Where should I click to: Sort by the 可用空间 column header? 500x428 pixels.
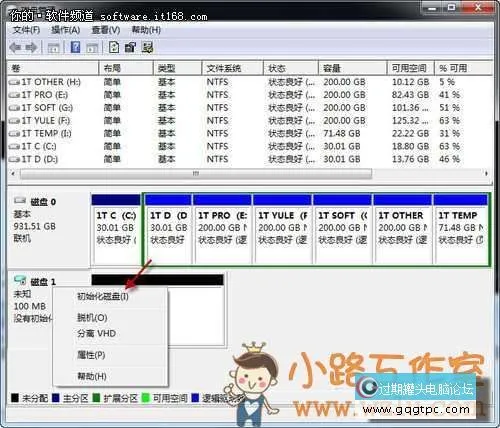pos(411,68)
